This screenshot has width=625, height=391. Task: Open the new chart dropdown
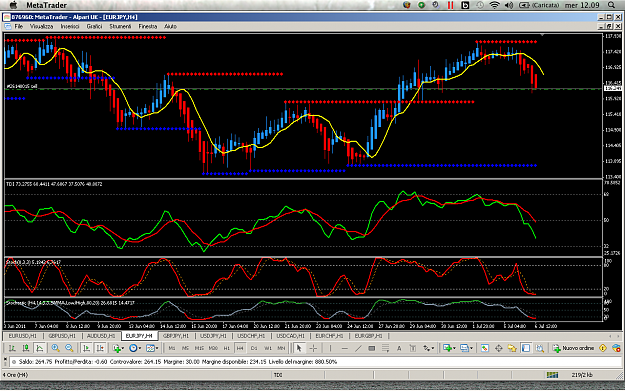coord(449,348)
